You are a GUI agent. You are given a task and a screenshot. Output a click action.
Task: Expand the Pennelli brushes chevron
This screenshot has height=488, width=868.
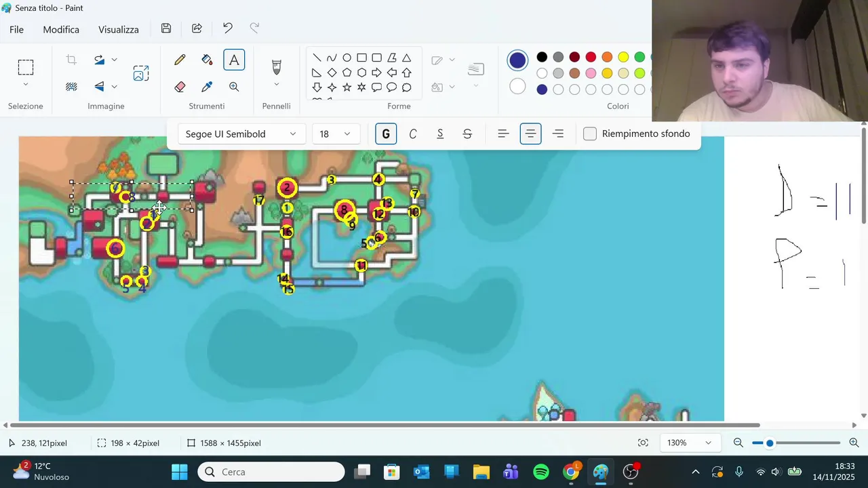tap(277, 84)
